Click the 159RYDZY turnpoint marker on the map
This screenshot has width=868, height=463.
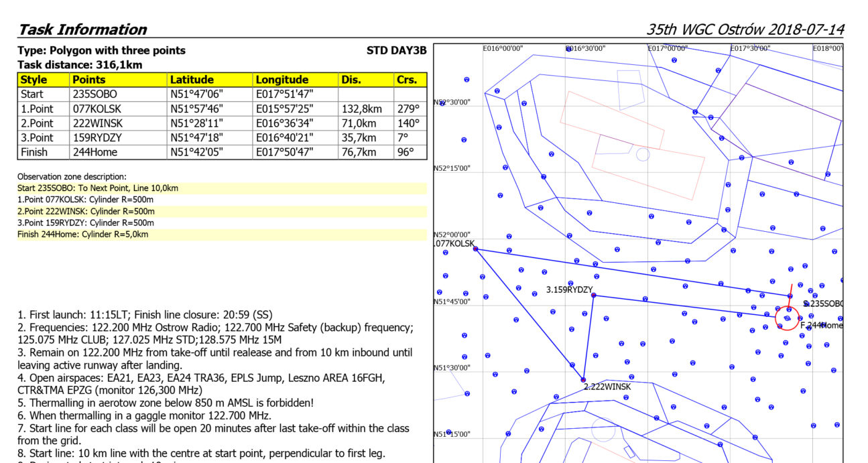coord(593,295)
